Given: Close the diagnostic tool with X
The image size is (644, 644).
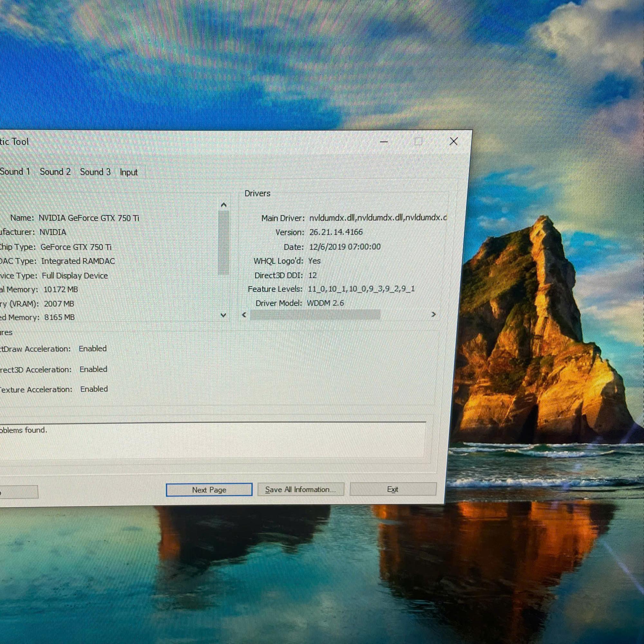Looking at the screenshot, I should tap(453, 141).
